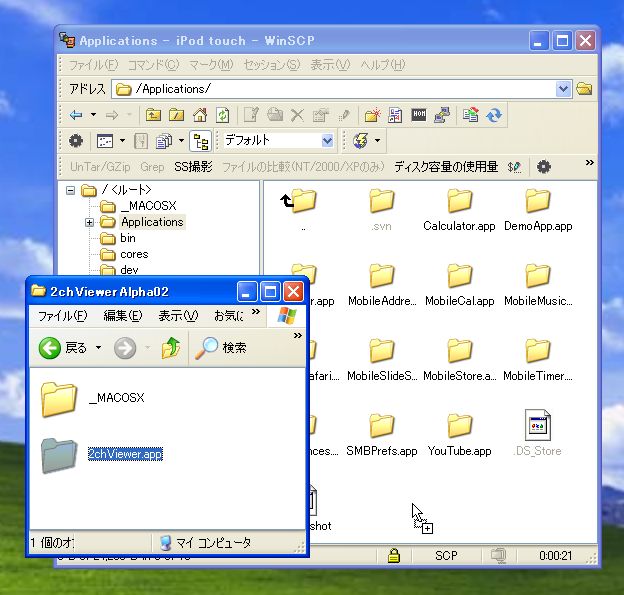Refresh the remote directory listing

click(223, 115)
